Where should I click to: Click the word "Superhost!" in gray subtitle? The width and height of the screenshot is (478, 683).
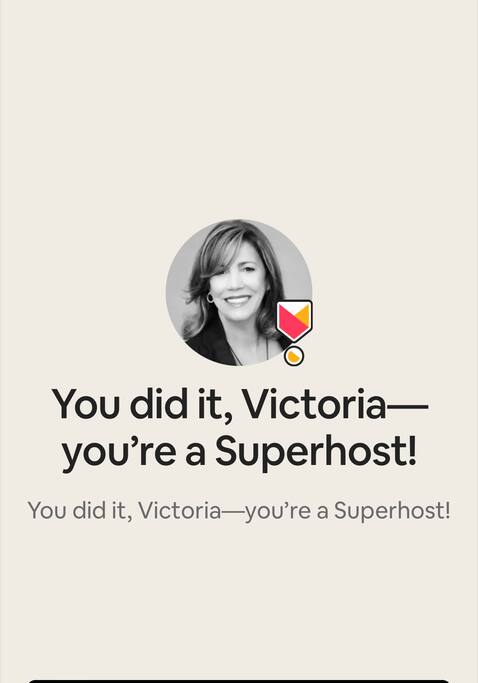pos(392,511)
